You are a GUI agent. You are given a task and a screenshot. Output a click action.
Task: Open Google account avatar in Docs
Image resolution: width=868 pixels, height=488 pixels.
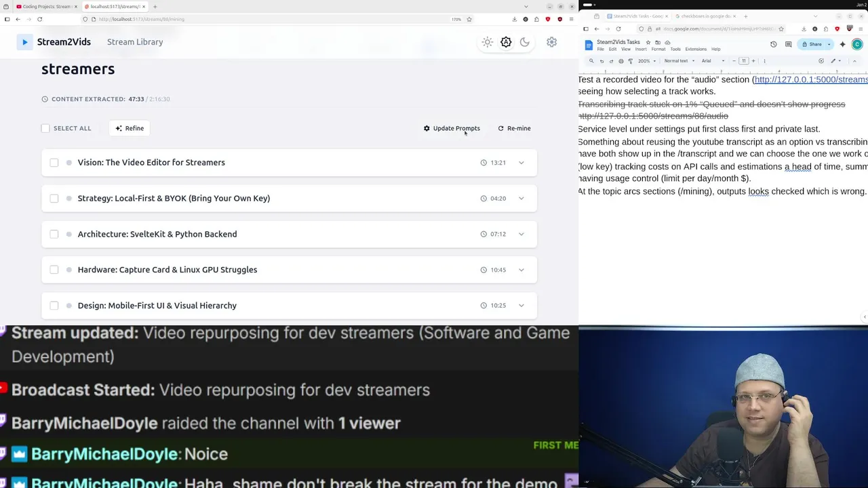pyautogui.click(x=857, y=44)
